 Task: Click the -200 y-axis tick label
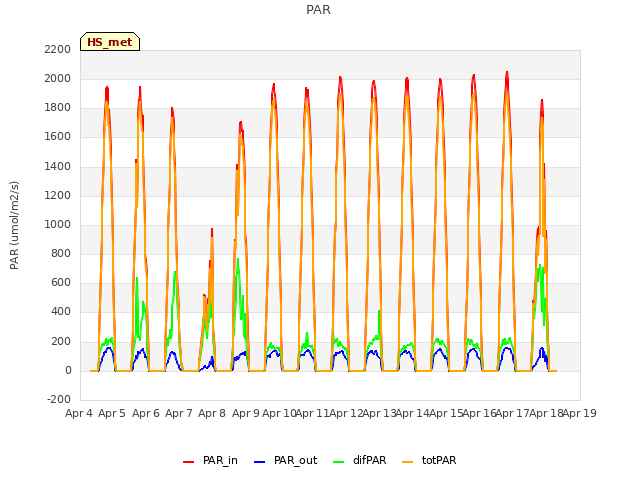click(59, 399)
